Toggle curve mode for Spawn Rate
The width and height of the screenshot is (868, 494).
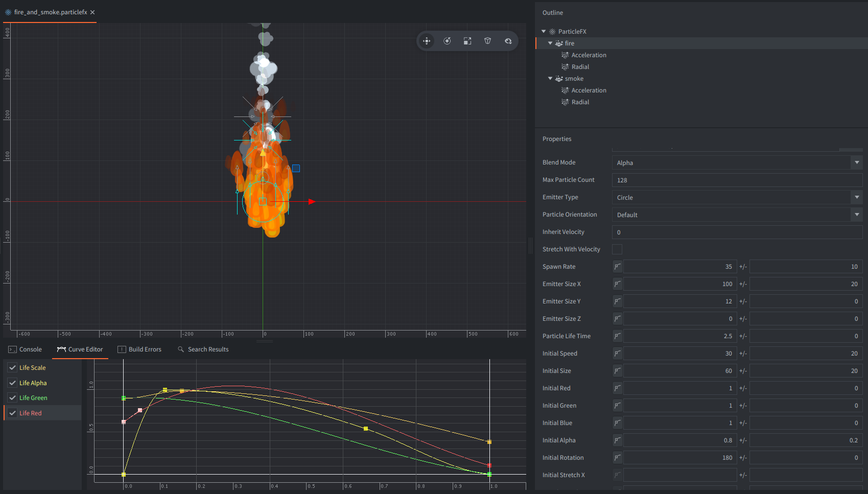618,267
